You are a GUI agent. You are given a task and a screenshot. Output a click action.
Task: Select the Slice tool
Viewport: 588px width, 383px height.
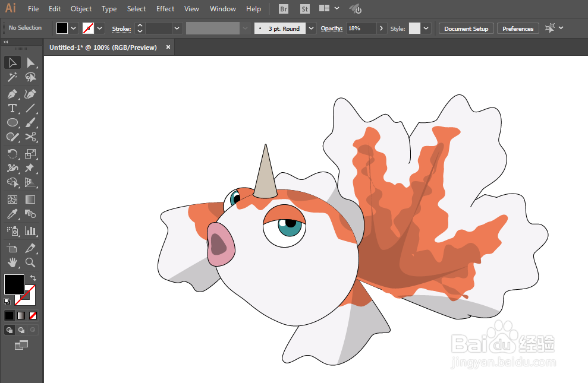click(30, 248)
